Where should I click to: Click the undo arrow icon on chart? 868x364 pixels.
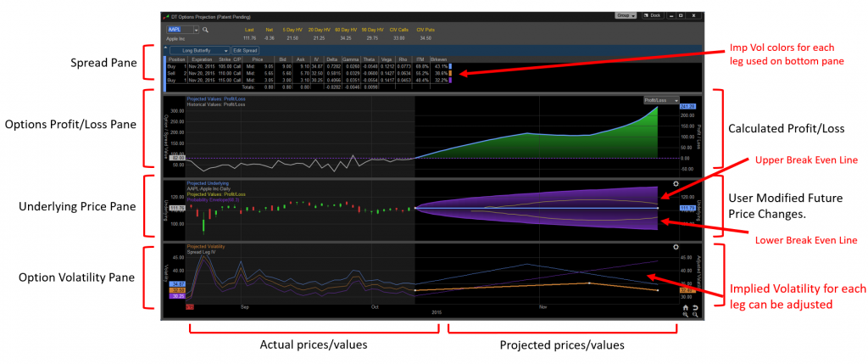pos(695,307)
